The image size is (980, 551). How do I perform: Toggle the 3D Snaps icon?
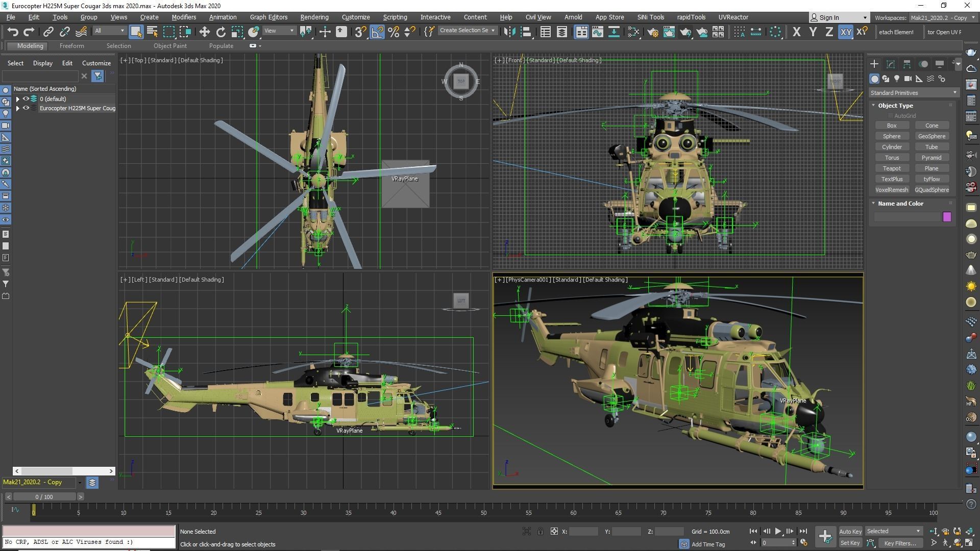tap(360, 32)
